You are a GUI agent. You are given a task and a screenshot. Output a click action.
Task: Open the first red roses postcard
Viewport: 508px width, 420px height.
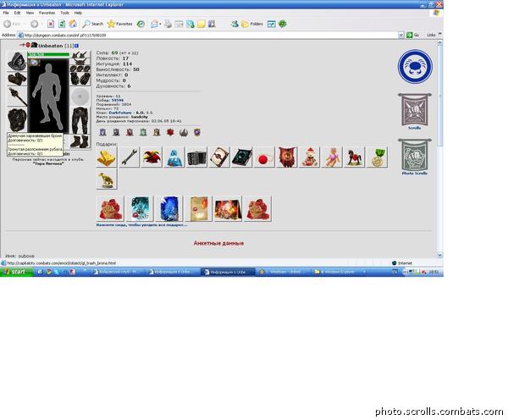(x=110, y=209)
